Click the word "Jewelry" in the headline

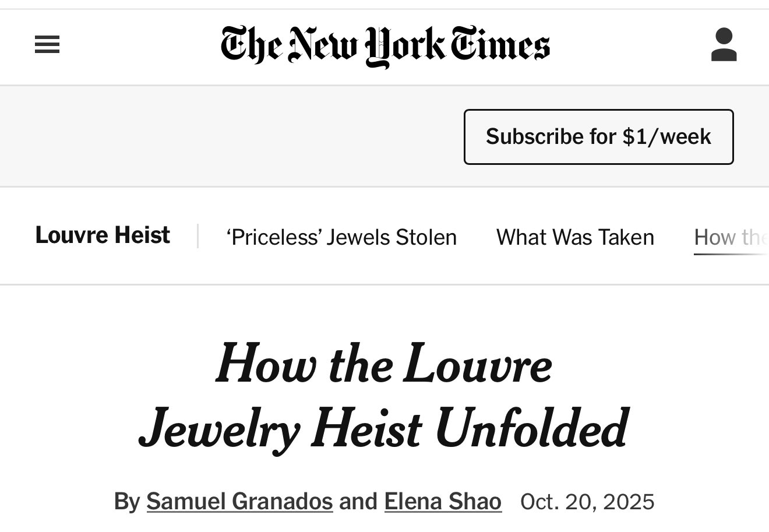pyautogui.click(x=219, y=429)
